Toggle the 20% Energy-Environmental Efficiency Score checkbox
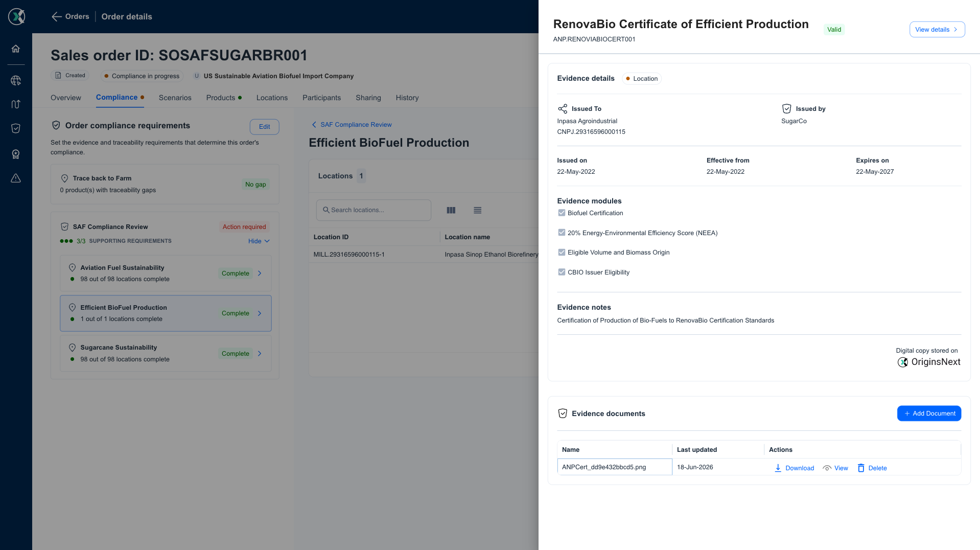Screen dimensions: 980x550 (562, 233)
